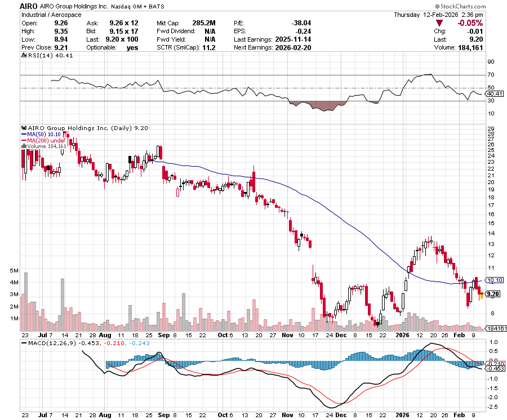Click the Thursday 12-Feb-2026 2:36 pm timestamp

(438, 15)
